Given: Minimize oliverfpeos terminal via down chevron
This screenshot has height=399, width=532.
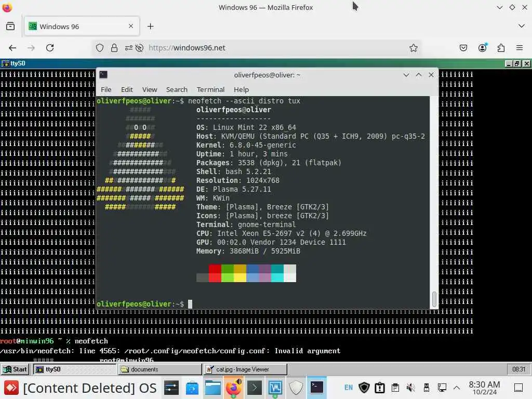Looking at the screenshot, I should pos(406,75).
